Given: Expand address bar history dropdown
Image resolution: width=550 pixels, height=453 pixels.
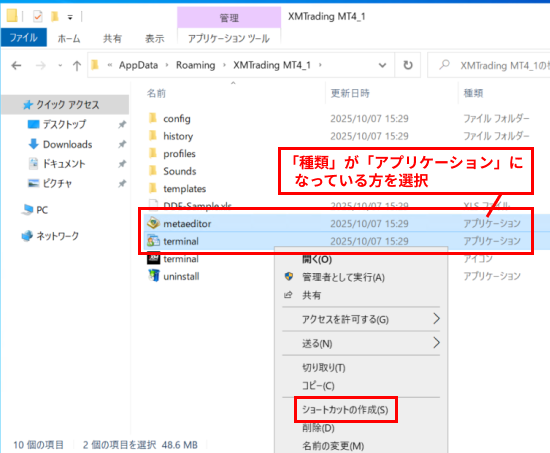Looking at the screenshot, I should click(382, 65).
